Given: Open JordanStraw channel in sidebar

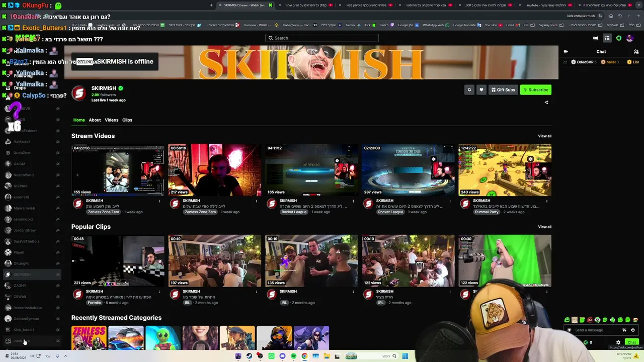Looking at the screenshot, I should pos(31,230).
